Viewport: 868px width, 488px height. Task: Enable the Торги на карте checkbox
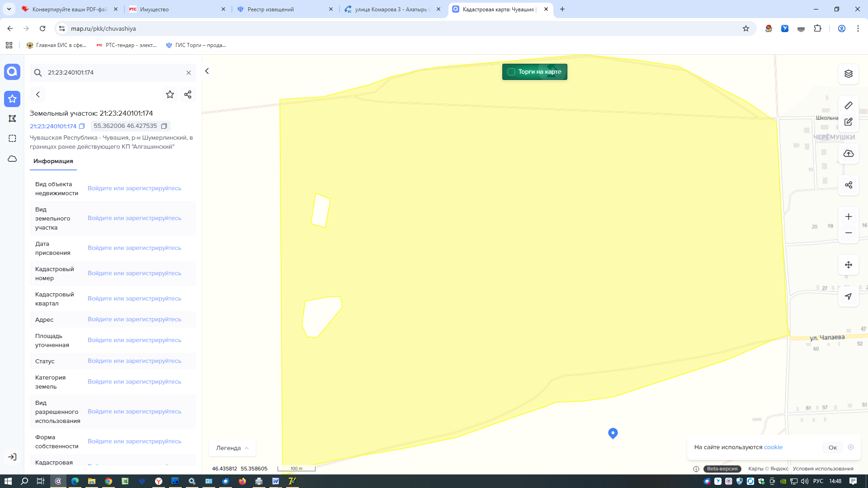(511, 72)
